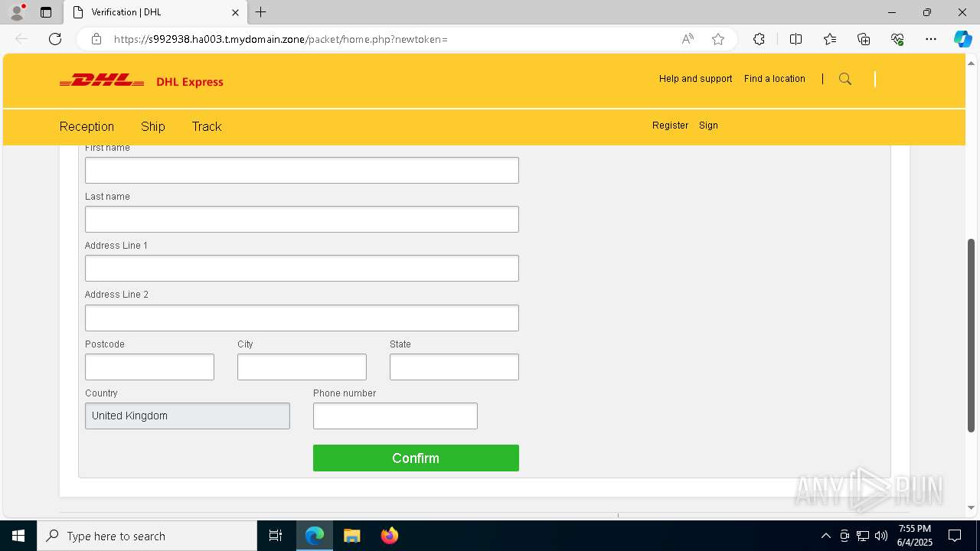This screenshot has width=980, height=551.
Task: Open the Ship menu item
Action: (153, 126)
